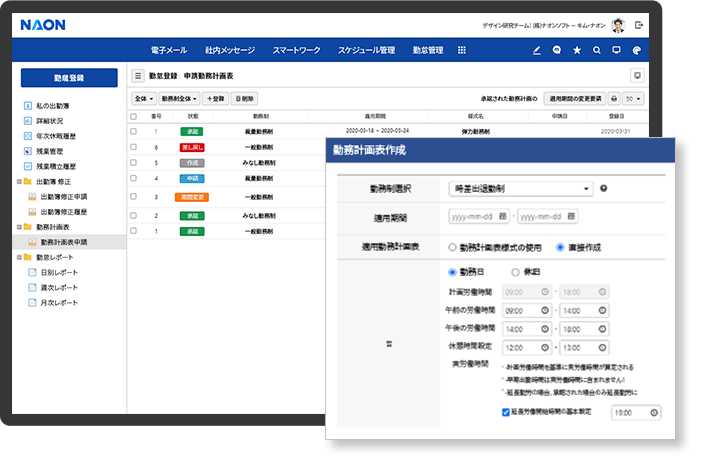710x460 pixels.
Task: Click the 適用期間の変更要請 button
Action: coord(575,99)
